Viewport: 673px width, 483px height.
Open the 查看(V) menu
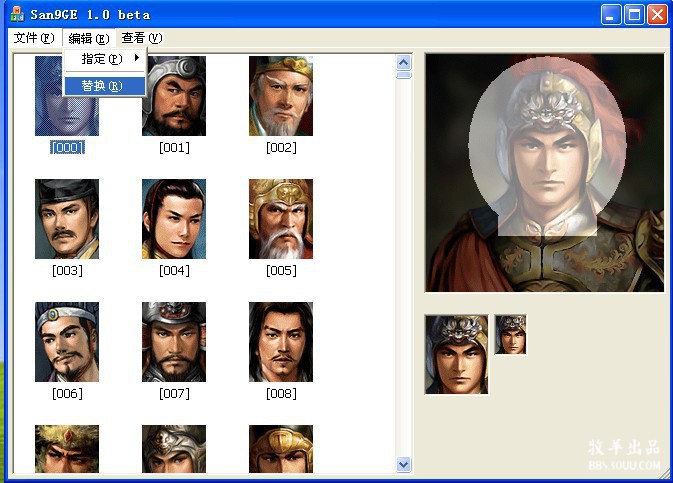(142, 38)
